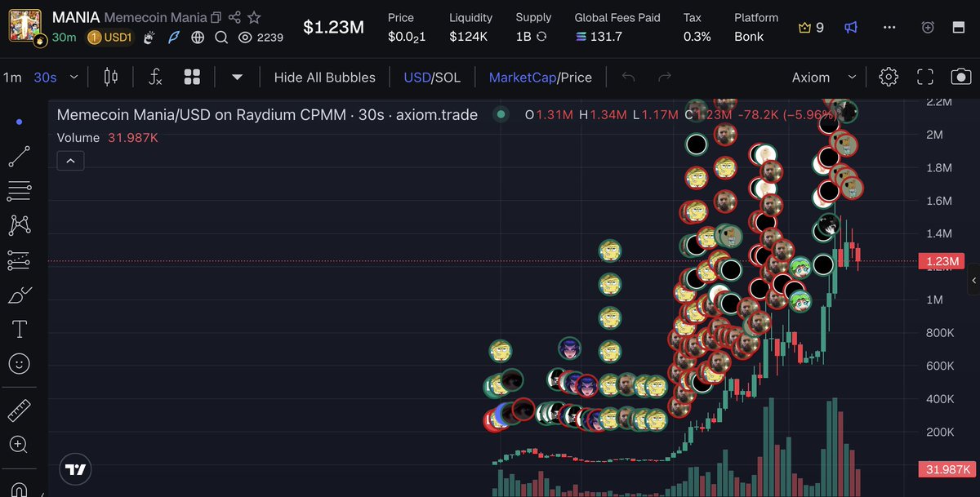Click the USD1 pair badge
This screenshot has height=497, width=980.
point(110,38)
